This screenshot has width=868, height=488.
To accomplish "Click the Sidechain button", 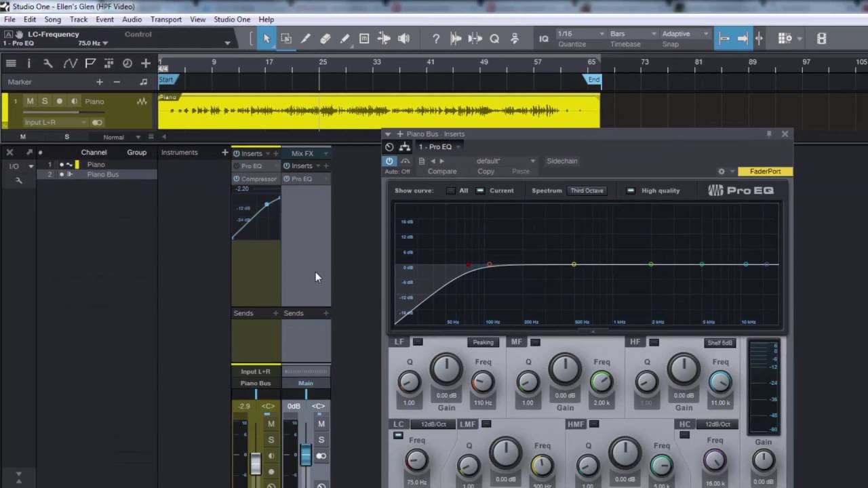I will [562, 161].
